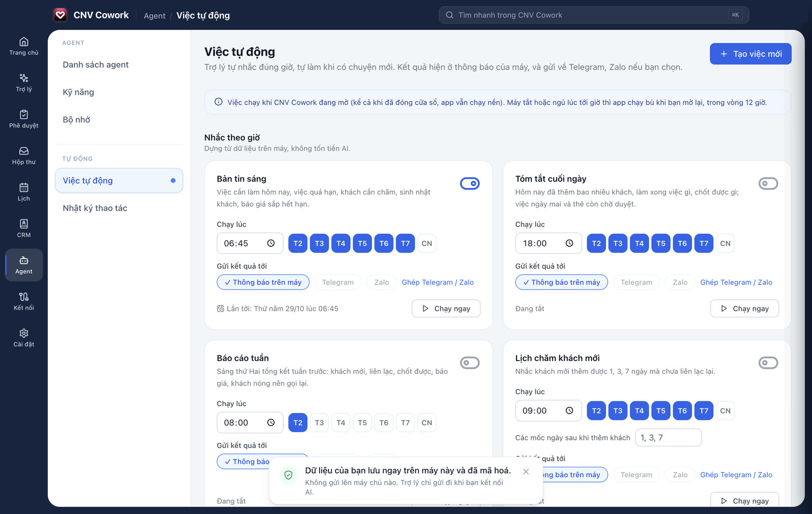Click Ghép Telegram / Zalo link in Bản tin sáng

437,282
